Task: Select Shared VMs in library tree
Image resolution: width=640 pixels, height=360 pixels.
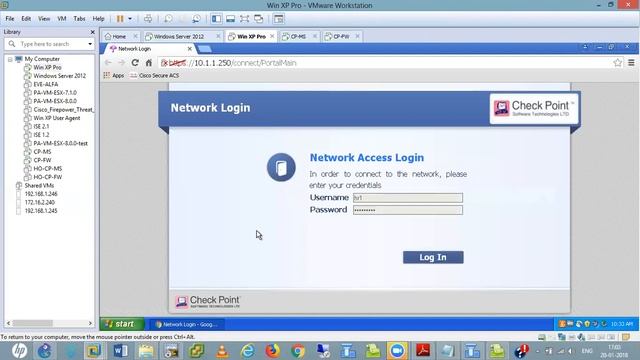Action: (x=39, y=185)
